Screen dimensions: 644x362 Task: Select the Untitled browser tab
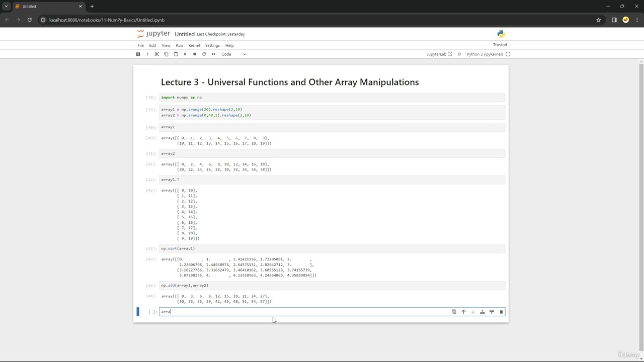pyautogui.click(x=48, y=7)
